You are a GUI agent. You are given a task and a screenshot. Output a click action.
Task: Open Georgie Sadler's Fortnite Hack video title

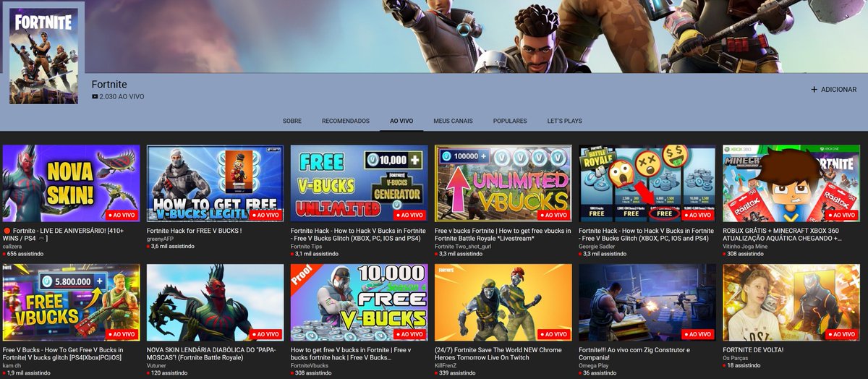point(644,234)
